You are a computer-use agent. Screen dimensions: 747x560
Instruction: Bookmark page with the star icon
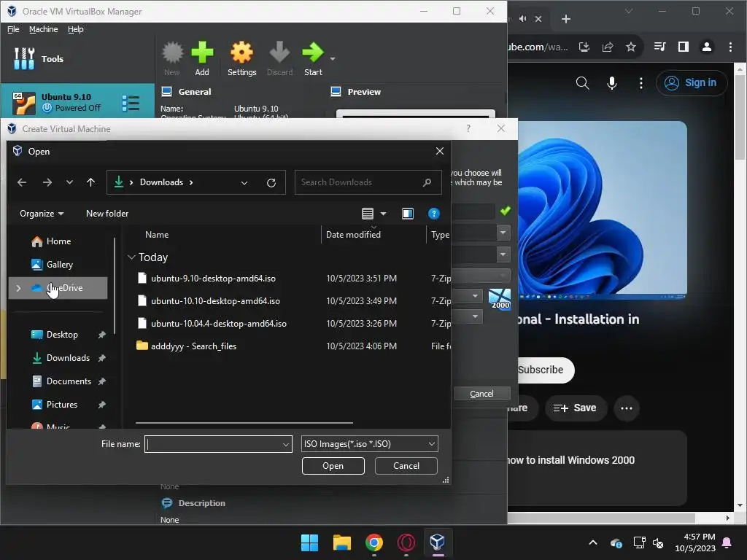point(631,47)
